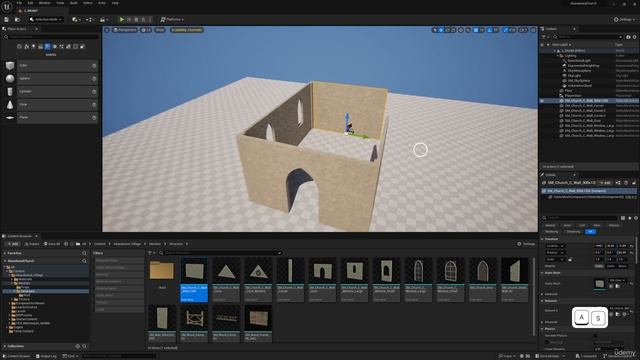The height and width of the screenshot is (360, 640).
Task: Open the content browse icon beside Save
Action: click(17, 19)
